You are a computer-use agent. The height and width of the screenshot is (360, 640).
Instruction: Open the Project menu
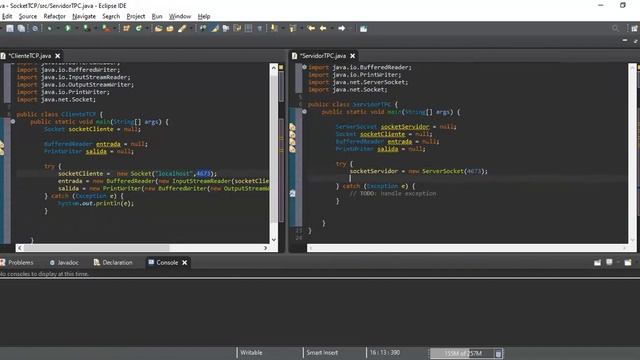(136, 16)
